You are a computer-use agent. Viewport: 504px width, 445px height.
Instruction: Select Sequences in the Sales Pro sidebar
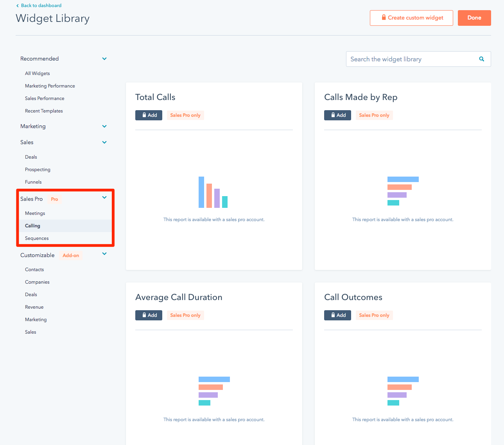(37, 238)
